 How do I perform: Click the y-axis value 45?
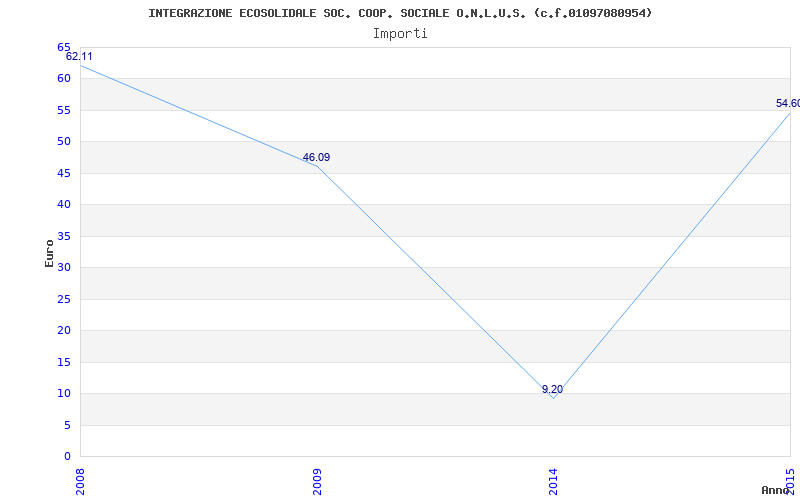[64, 173]
